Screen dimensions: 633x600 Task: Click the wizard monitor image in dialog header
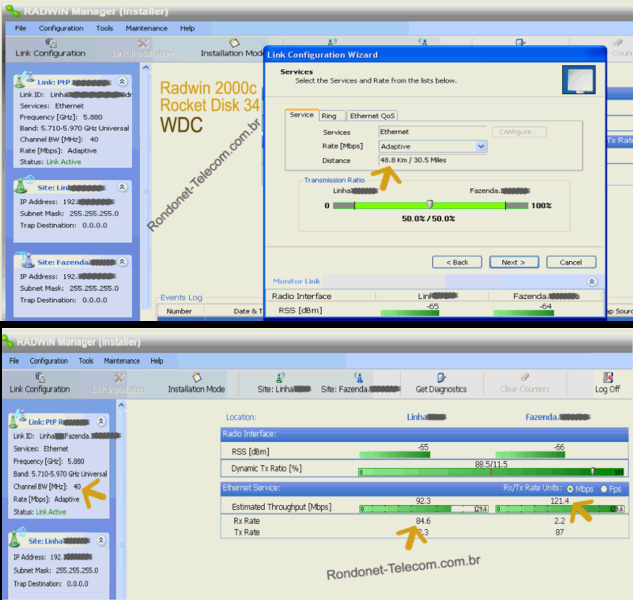click(579, 80)
